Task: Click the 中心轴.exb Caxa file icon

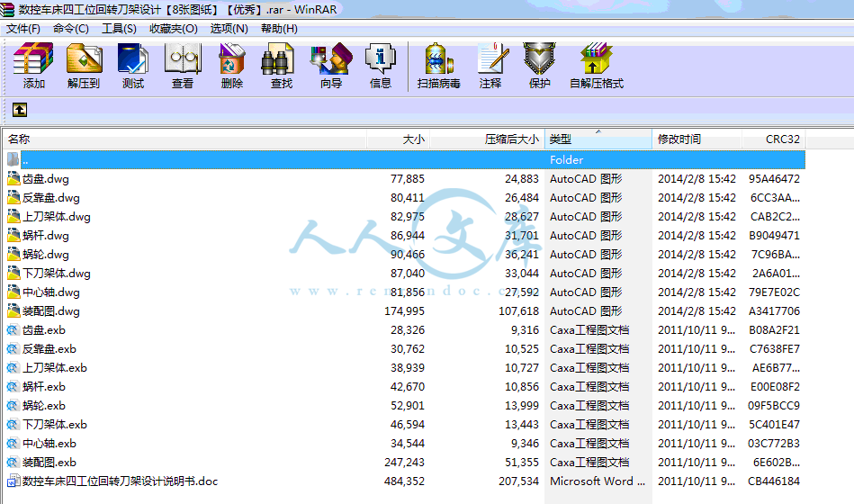Action: 13,443
